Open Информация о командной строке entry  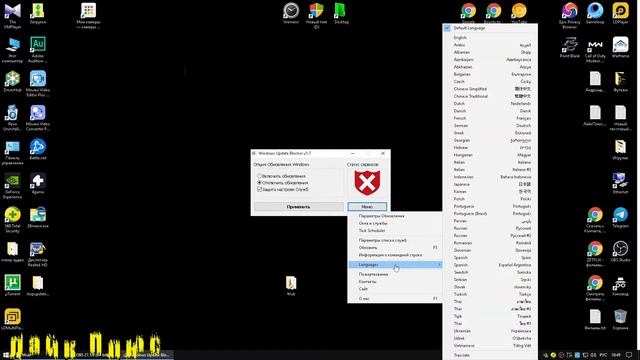[395, 255]
